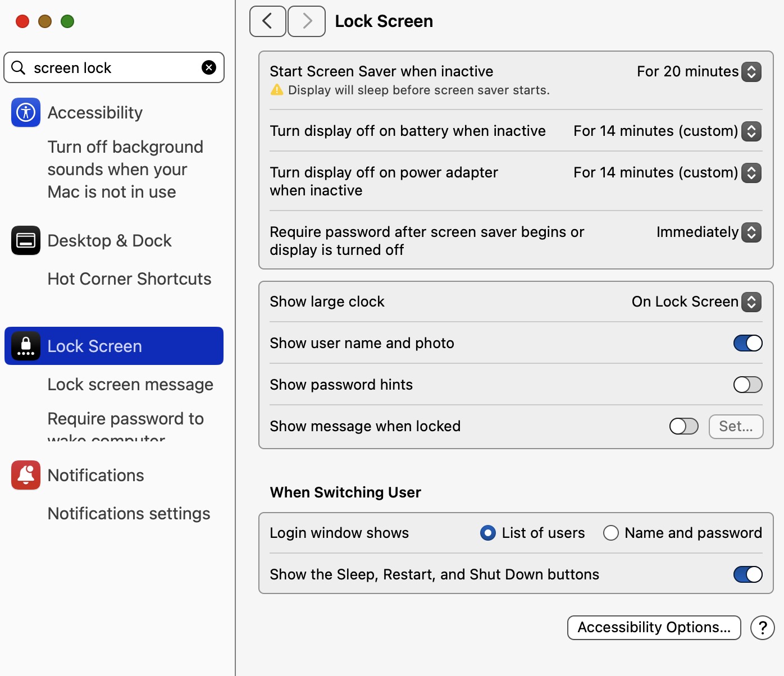Select the Name and password radio button
This screenshot has width=784, height=676.
click(x=611, y=533)
